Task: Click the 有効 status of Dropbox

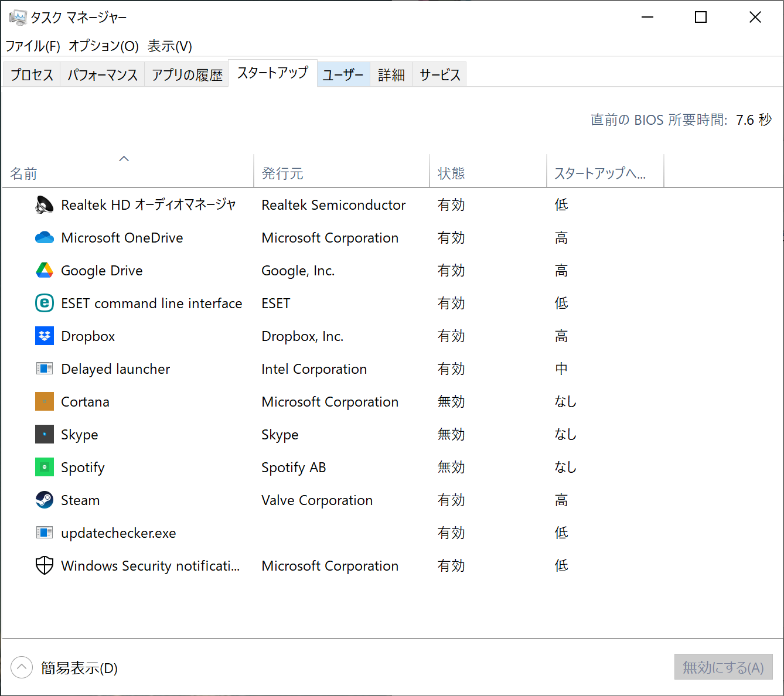Action: [x=451, y=336]
